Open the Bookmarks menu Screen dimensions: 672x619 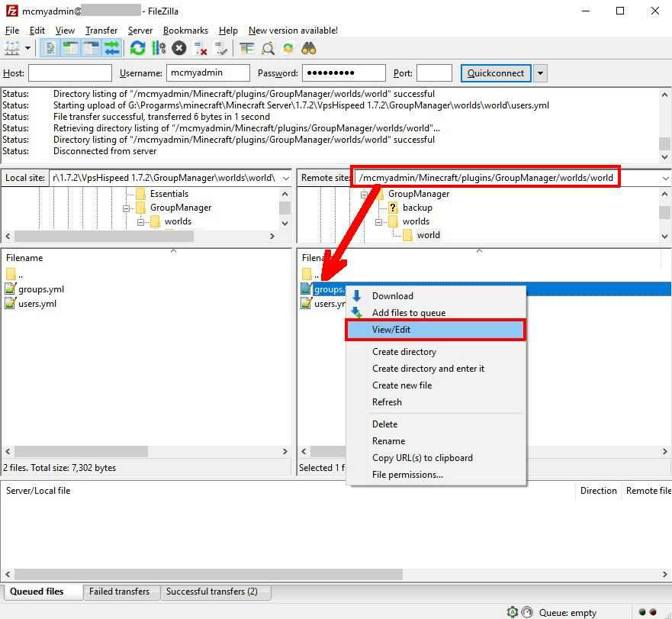[x=185, y=31]
